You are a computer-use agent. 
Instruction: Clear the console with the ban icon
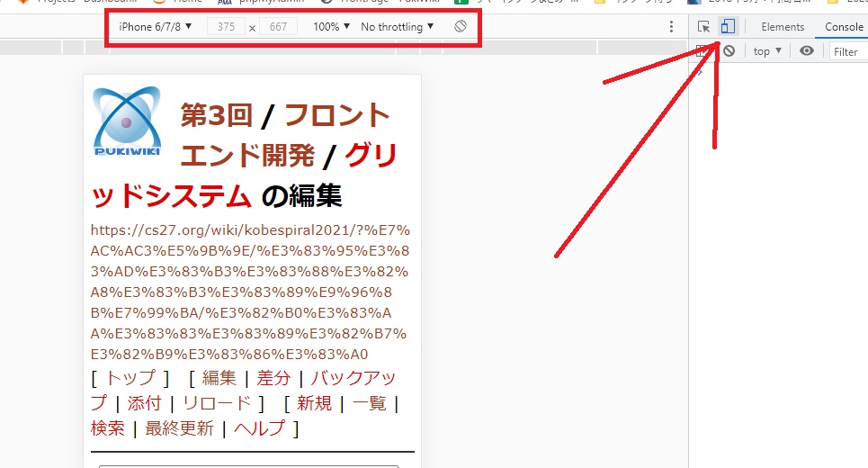click(729, 51)
